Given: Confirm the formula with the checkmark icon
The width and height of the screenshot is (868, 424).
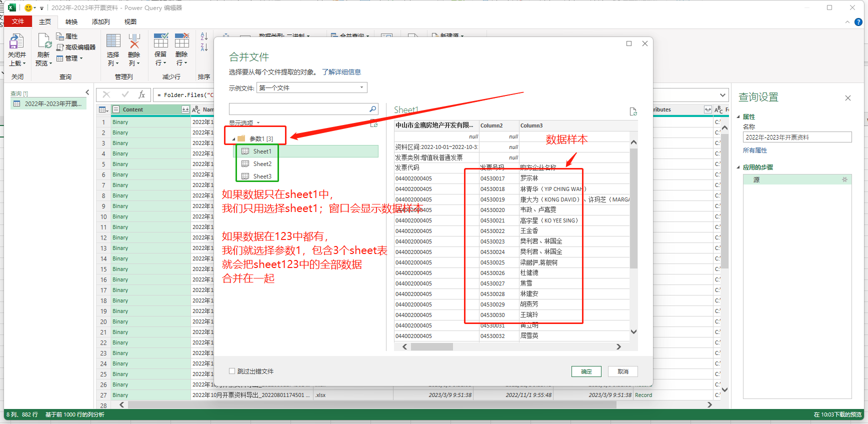Looking at the screenshot, I should point(125,94).
